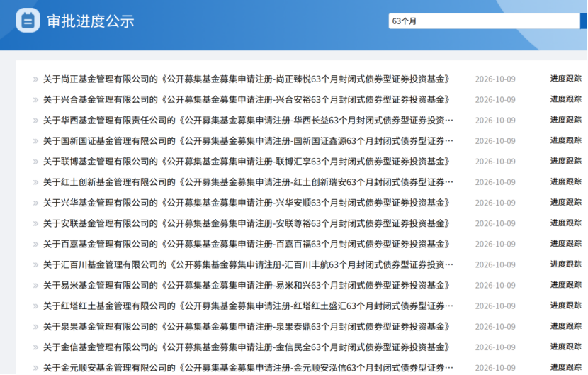Viewport: 588px width, 375px height.
Task: Click the 审批进度公示 calendar logo icon
Action: pos(28,21)
